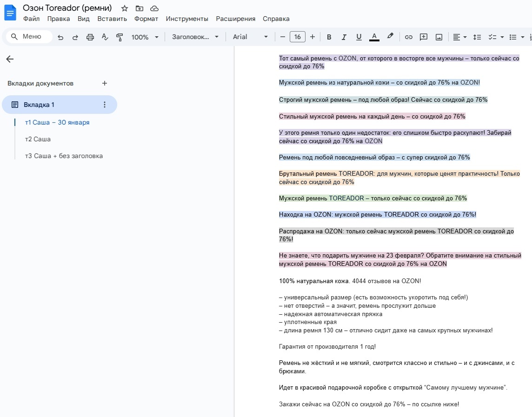
Task: Open the Расширения menu
Action: point(235,19)
